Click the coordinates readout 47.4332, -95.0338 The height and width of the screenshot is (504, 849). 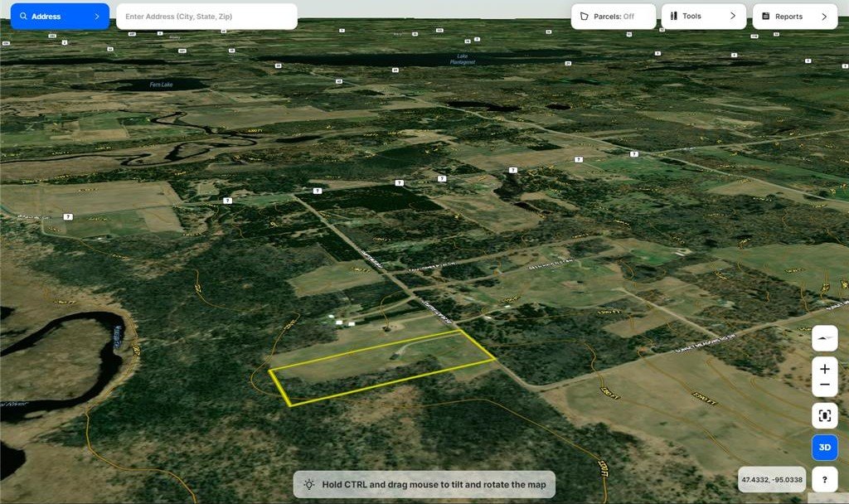(772, 479)
